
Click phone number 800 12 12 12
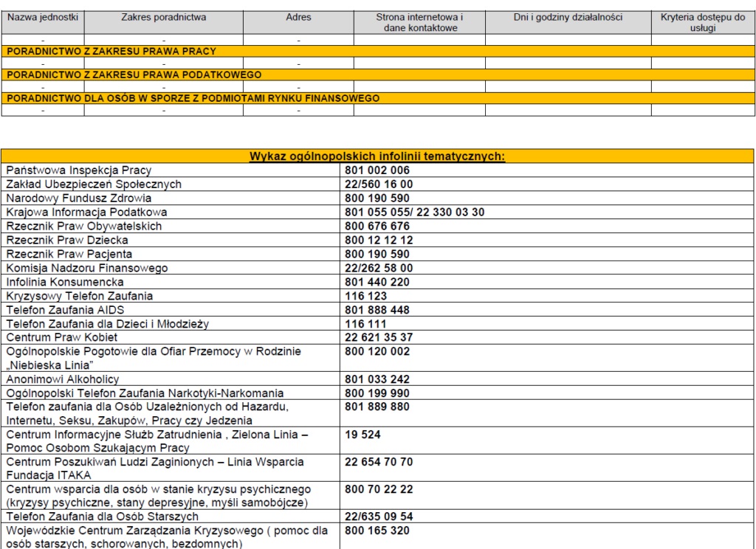coord(379,240)
